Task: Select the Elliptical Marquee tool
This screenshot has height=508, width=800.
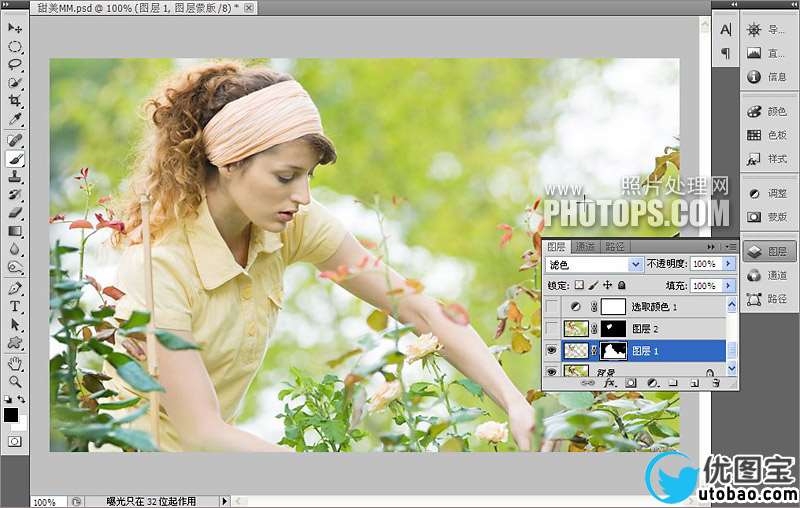Action: click(15, 47)
